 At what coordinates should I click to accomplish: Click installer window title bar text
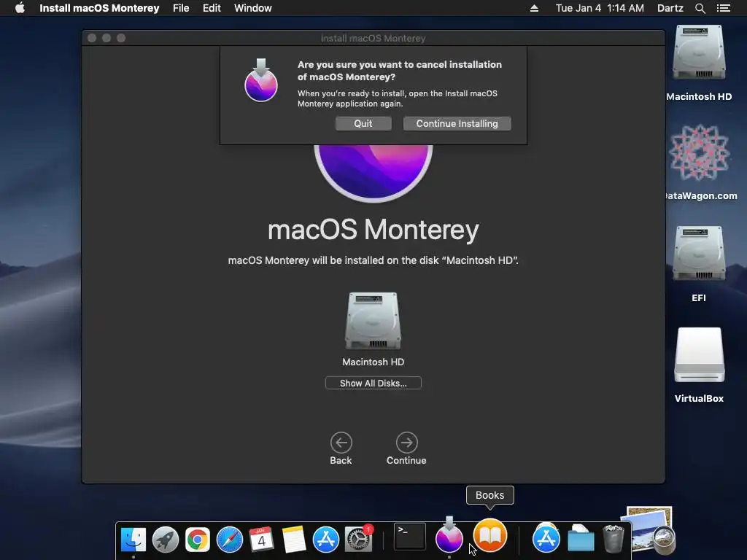tap(373, 38)
